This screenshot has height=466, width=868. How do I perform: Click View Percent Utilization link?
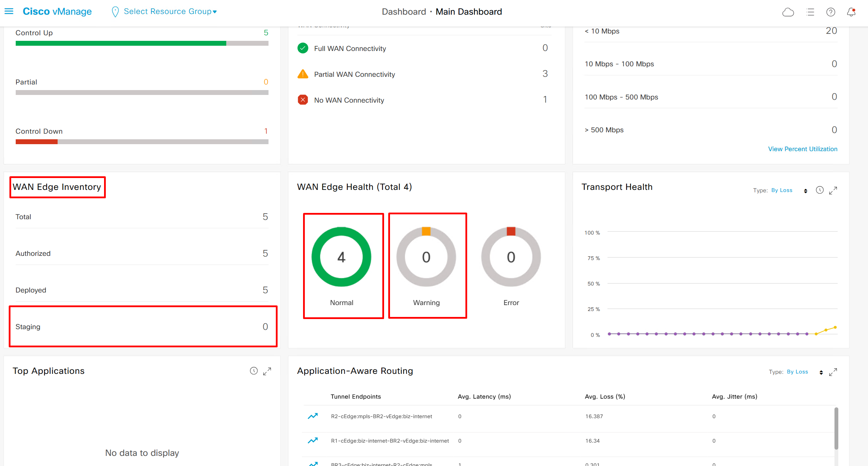802,149
